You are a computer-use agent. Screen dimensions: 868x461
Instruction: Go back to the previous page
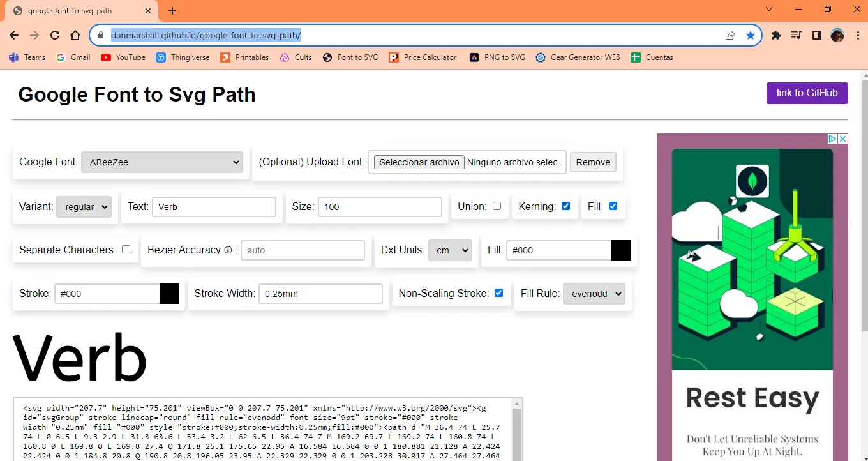tap(14, 35)
